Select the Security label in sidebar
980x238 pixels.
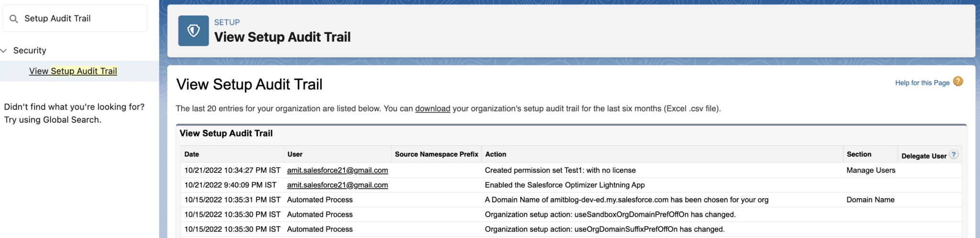point(30,51)
